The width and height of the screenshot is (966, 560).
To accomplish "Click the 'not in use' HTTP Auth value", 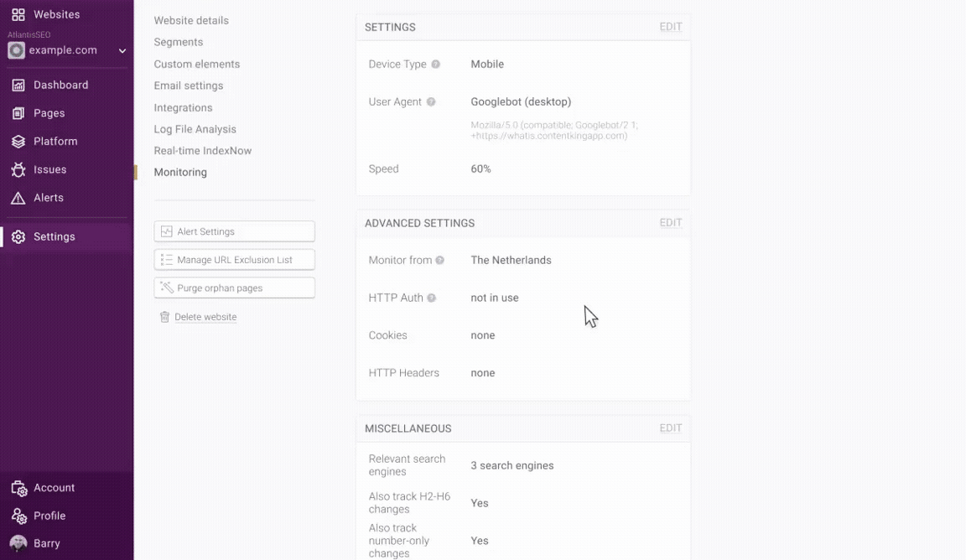I will [495, 298].
